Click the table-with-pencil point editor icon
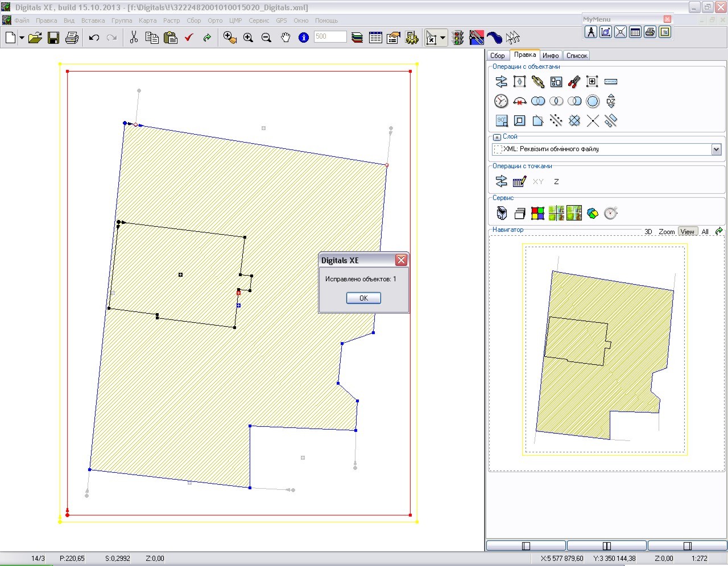The width and height of the screenshot is (728, 566). (x=519, y=182)
